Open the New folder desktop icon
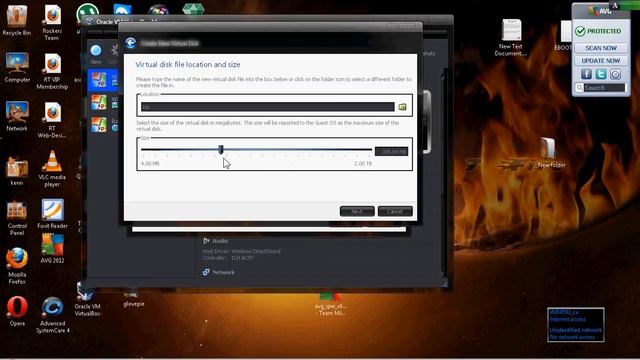The width and height of the screenshot is (640, 360). (x=551, y=153)
